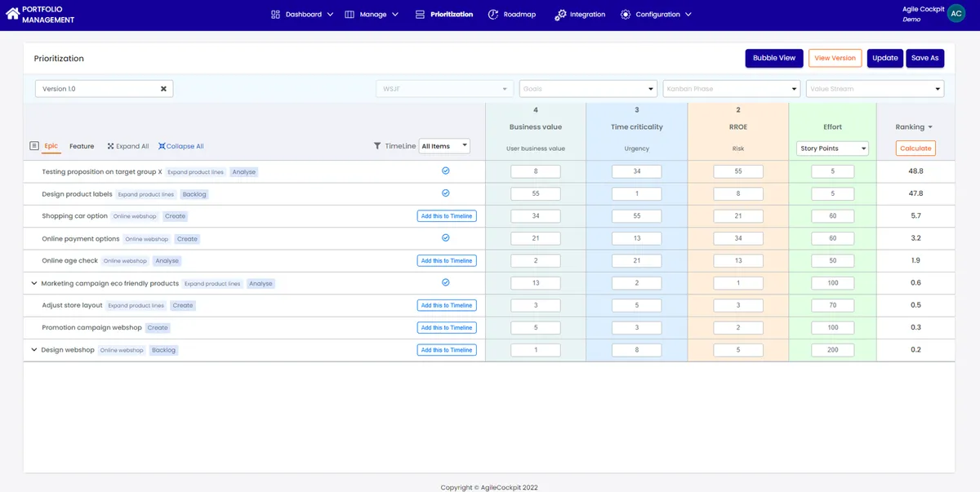Click the Collapse All arrows icon
Screen dimensions: 980x492
tap(161, 146)
